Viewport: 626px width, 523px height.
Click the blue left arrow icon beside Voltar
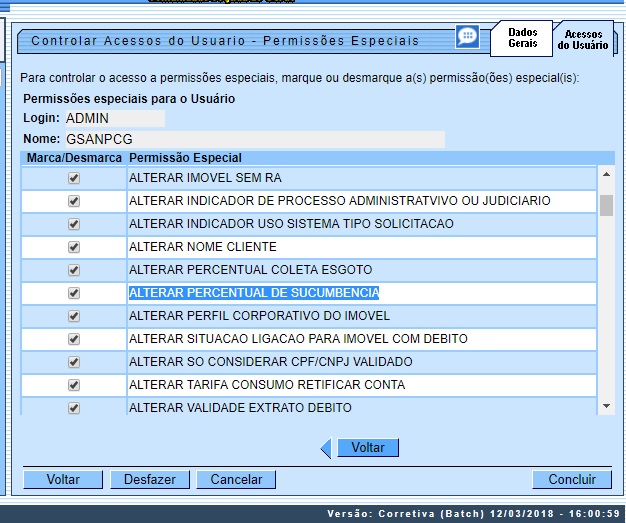[325, 448]
